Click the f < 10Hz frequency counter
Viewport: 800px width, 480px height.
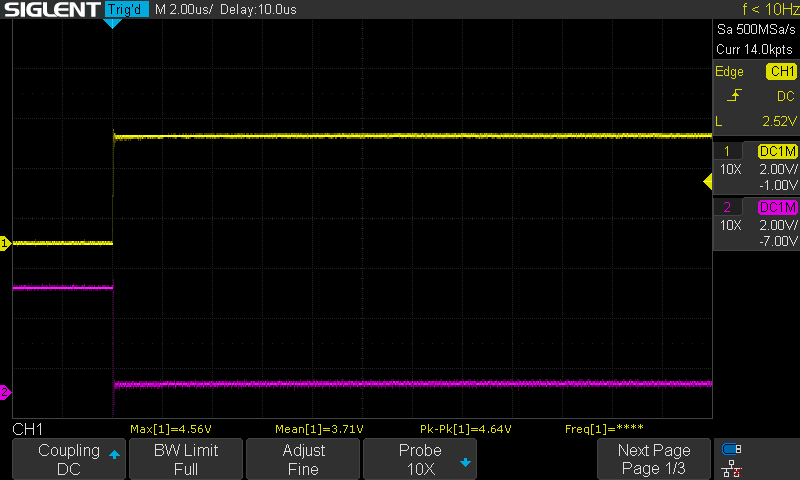pyautogui.click(x=770, y=9)
